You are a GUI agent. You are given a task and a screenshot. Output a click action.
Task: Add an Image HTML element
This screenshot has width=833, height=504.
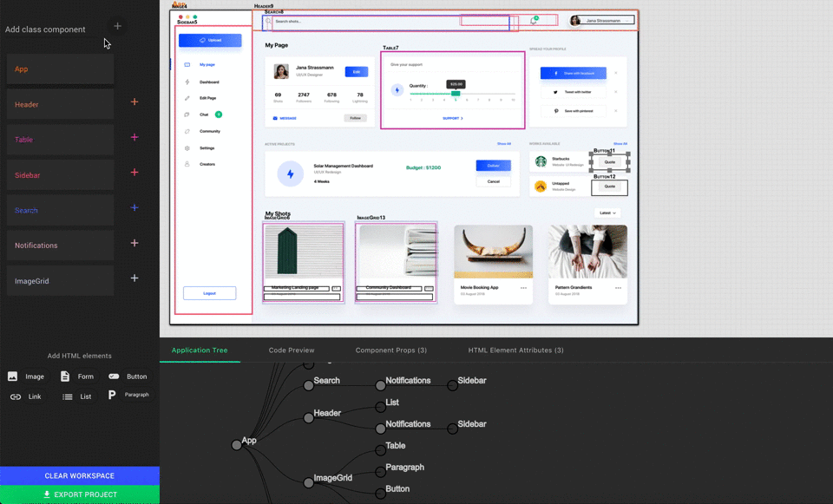coord(27,376)
